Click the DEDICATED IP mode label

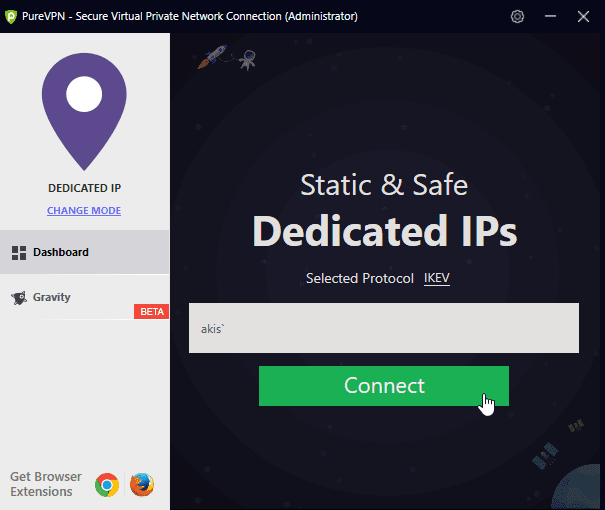(x=84, y=188)
